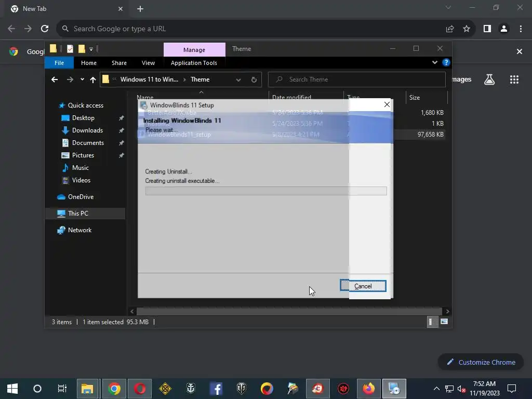The height and width of the screenshot is (399, 532).
Task: Expand the address bar history dropdown
Action: point(238,79)
